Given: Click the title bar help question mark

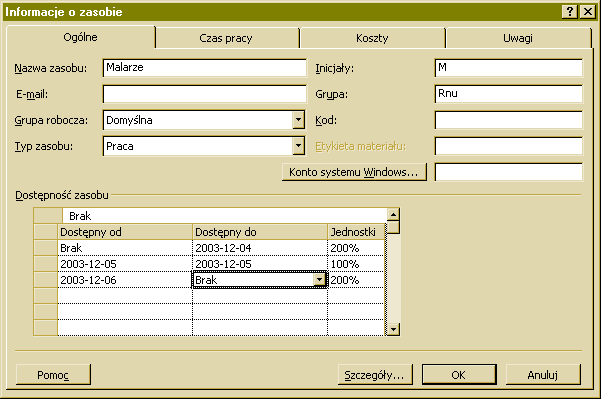Looking at the screenshot, I should click(570, 12).
